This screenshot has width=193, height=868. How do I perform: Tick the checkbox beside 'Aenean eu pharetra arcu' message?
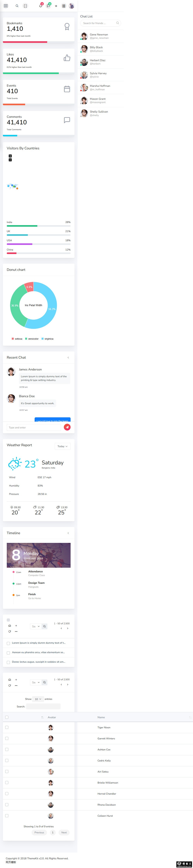(8, 652)
